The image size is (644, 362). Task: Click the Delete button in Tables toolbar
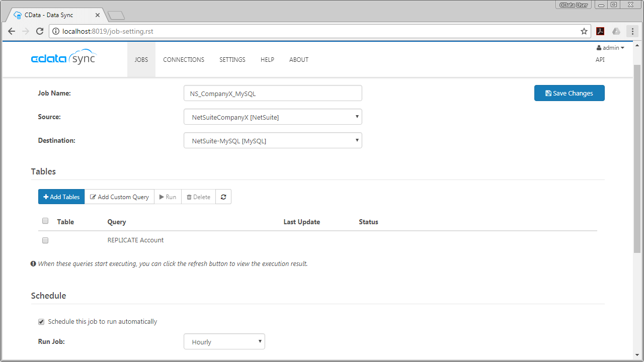198,197
